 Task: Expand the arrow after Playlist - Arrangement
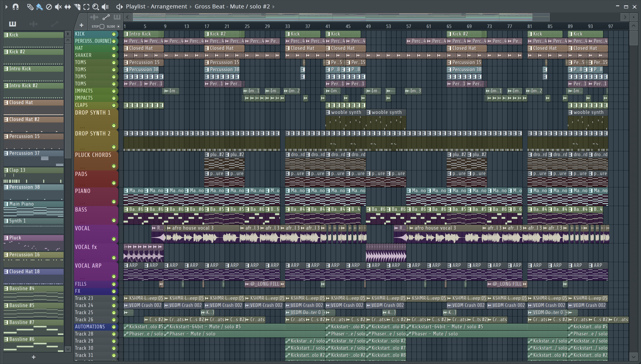point(191,7)
